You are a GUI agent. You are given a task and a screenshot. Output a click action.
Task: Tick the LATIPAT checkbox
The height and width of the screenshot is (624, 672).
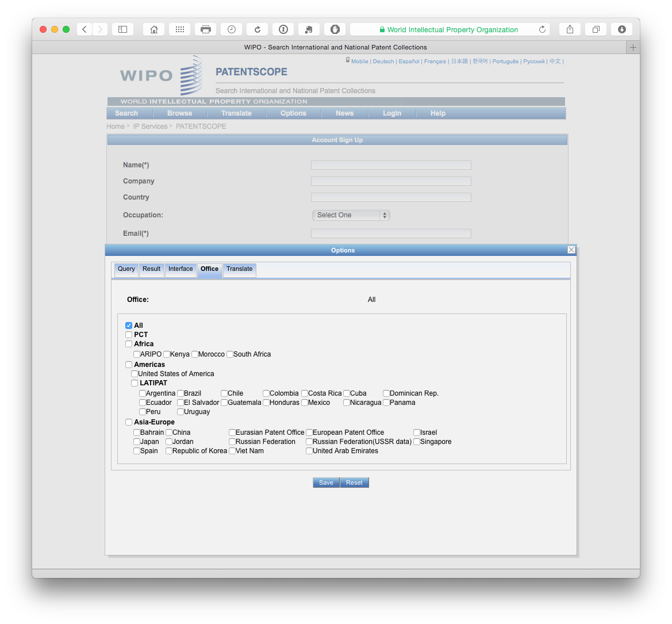135,383
